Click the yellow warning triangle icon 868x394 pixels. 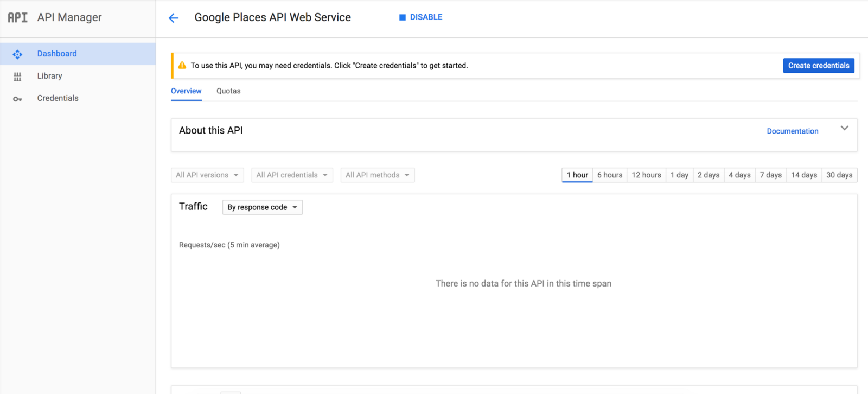tap(182, 66)
